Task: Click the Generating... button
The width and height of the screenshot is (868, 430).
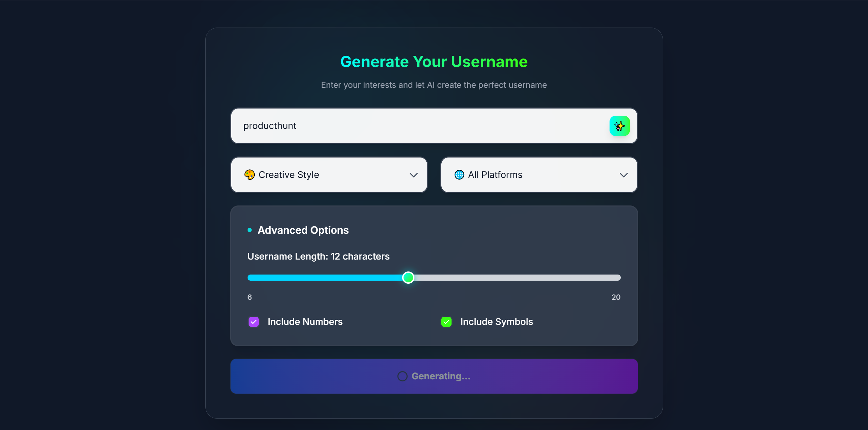Action: 434,376
